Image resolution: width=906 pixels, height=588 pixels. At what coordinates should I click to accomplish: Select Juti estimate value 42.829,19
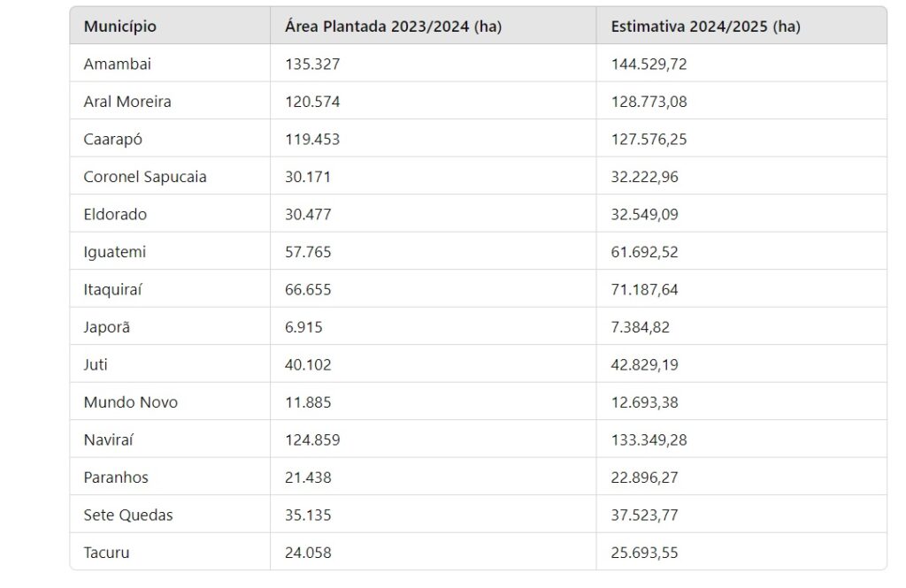[x=644, y=364]
